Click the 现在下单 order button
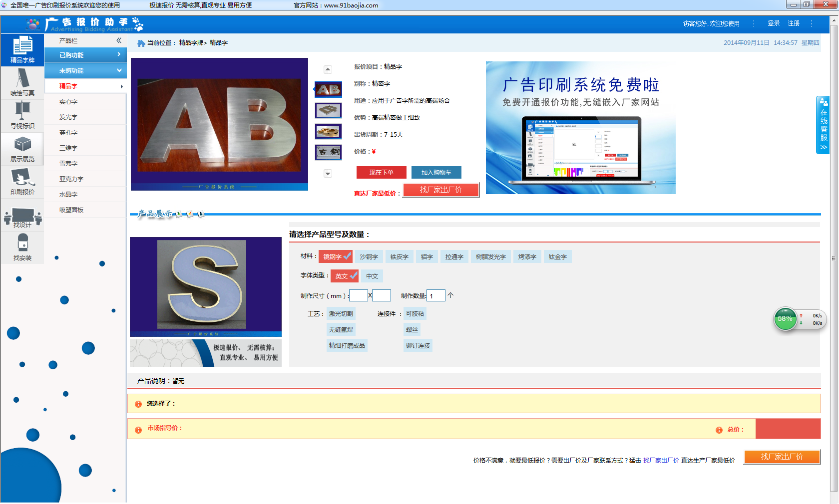Screen dimensions: 839x504 381,172
